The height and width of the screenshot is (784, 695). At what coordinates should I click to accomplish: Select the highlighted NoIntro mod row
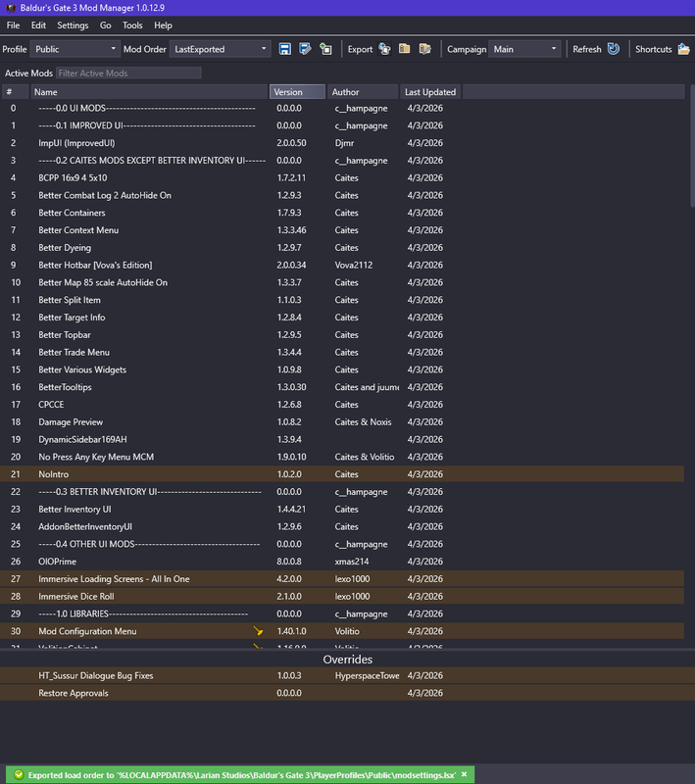342,474
